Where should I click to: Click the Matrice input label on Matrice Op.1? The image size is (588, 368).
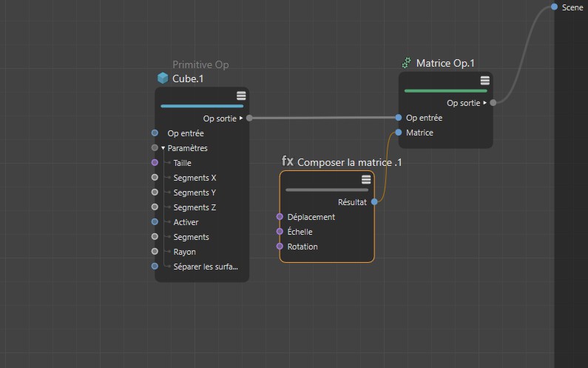(x=419, y=133)
